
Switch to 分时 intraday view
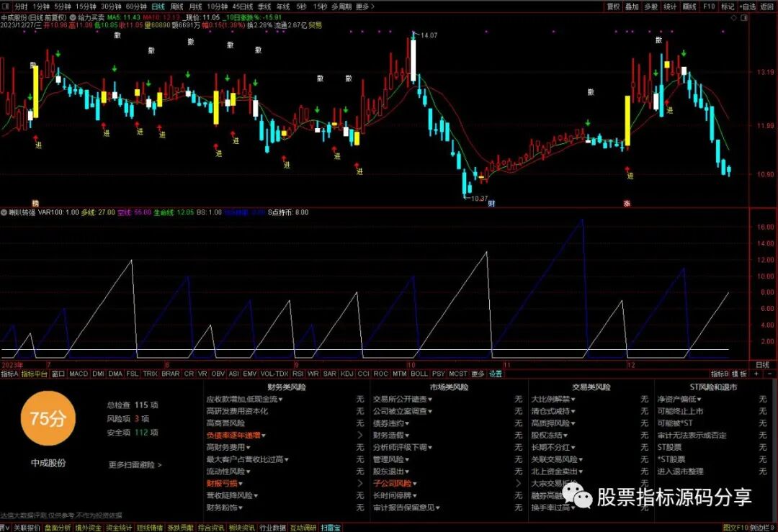(x=22, y=6)
